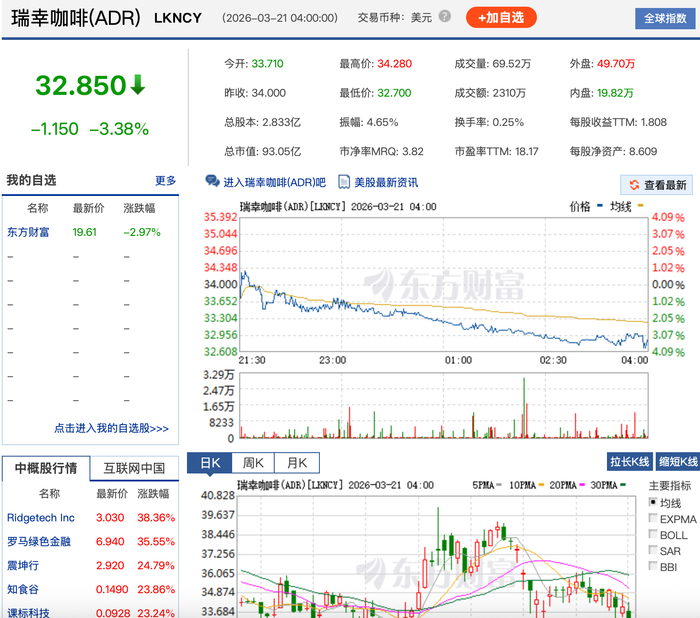The width and height of the screenshot is (700, 618).
Task: Open the 互联网中国 market tab
Action: [x=134, y=468]
